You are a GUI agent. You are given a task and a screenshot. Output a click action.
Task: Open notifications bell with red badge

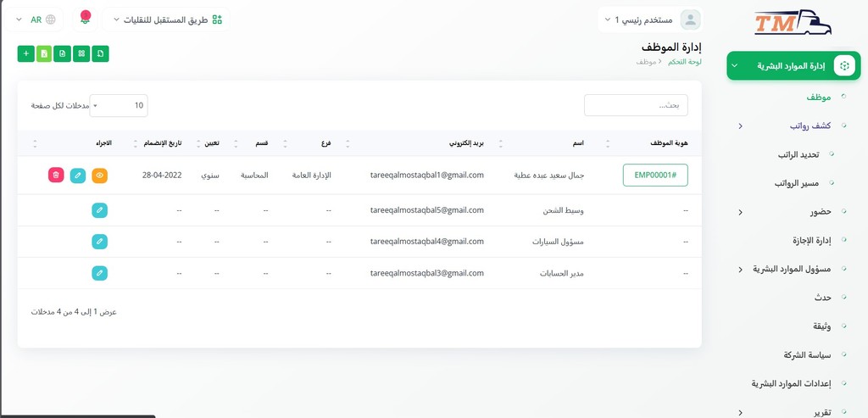[86, 19]
